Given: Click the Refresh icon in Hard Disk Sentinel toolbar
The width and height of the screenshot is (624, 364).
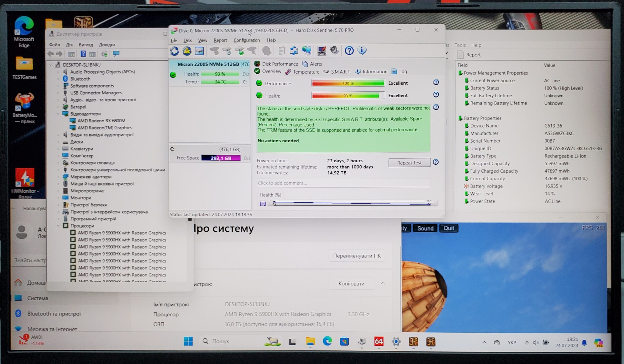Looking at the screenshot, I should pyautogui.click(x=175, y=51).
